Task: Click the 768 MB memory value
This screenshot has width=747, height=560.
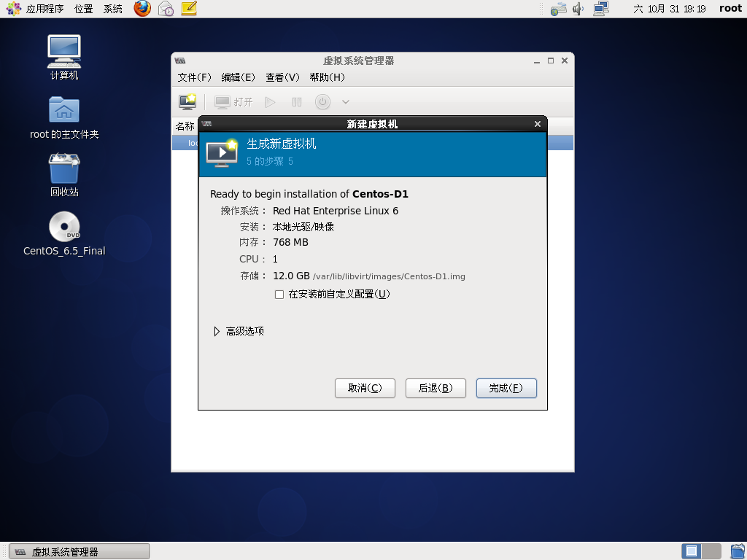Action: click(290, 242)
